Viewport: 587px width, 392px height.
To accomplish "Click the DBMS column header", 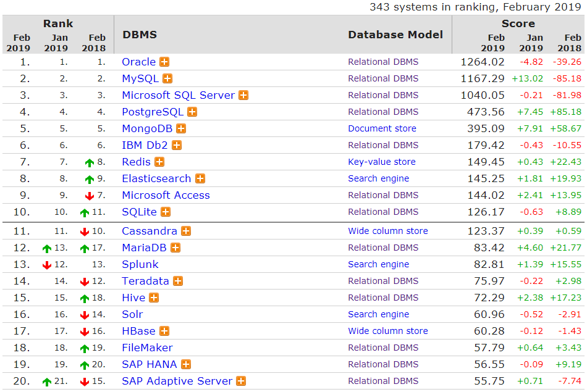I will [x=140, y=35].
